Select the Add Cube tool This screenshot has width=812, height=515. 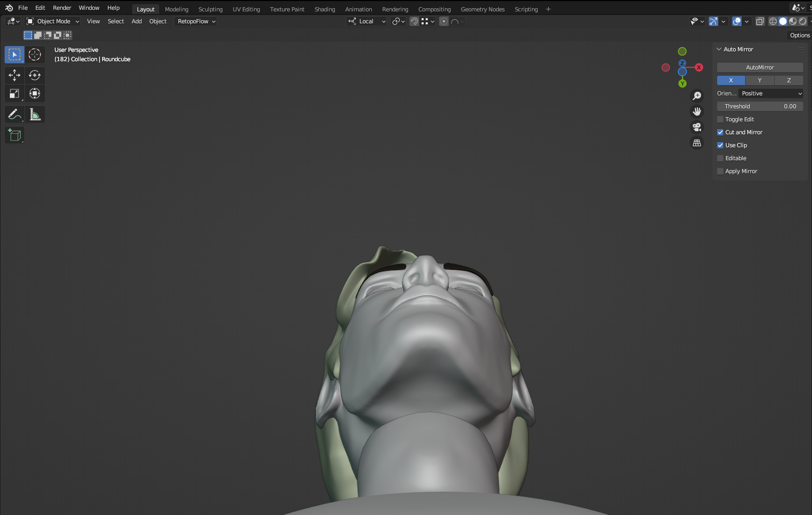(x=15, y=135)
